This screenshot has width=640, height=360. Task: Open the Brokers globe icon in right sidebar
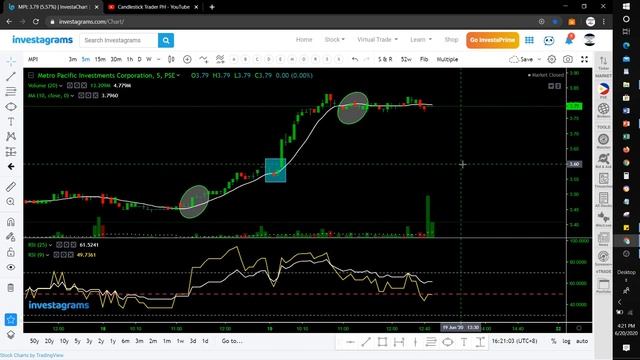(603, 109)
